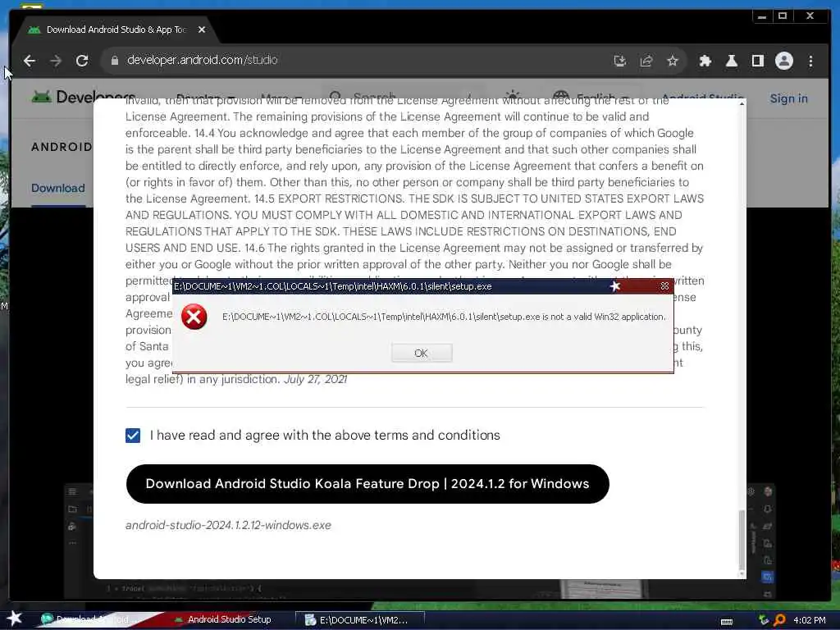Image resolution: width=840 pixels, height=630 pixels.
Task: Click the July 27, 2021 date text
Action: tap(315, 379)
